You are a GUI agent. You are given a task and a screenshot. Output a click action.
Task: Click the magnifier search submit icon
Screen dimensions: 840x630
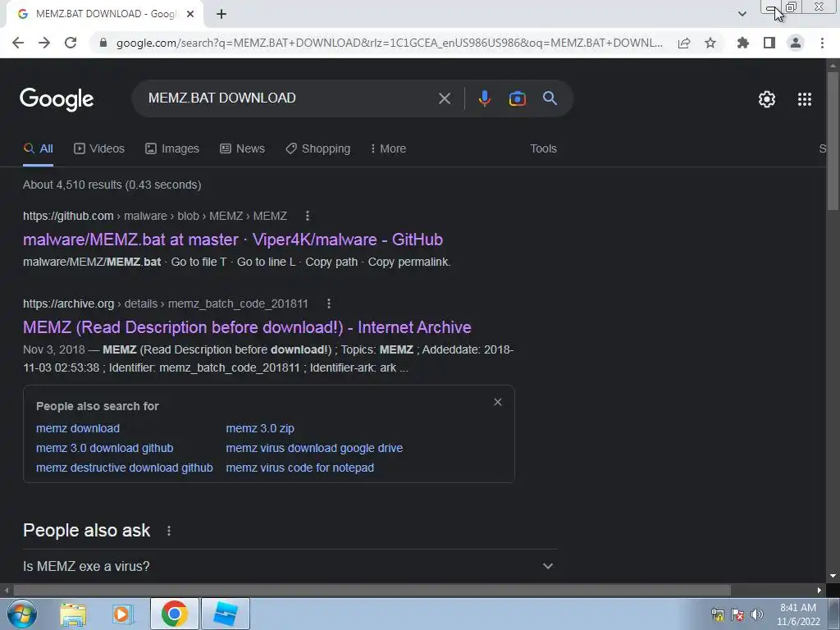[550, 98]
